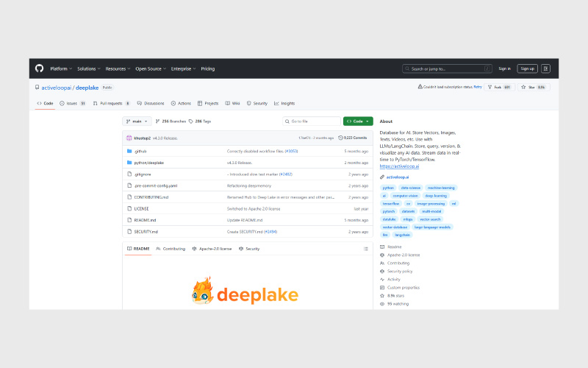This screenshot has width=588, height=368.
Task: Switch to the Projects tab
Action: (x=208, y=103)
